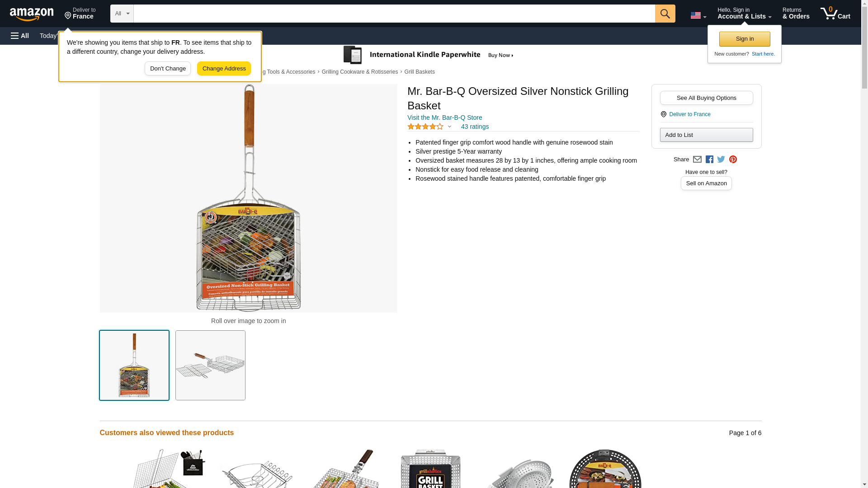Select the second open-basket thumbnail
This screenshot has width=868, height=488.
coord(210,365)
